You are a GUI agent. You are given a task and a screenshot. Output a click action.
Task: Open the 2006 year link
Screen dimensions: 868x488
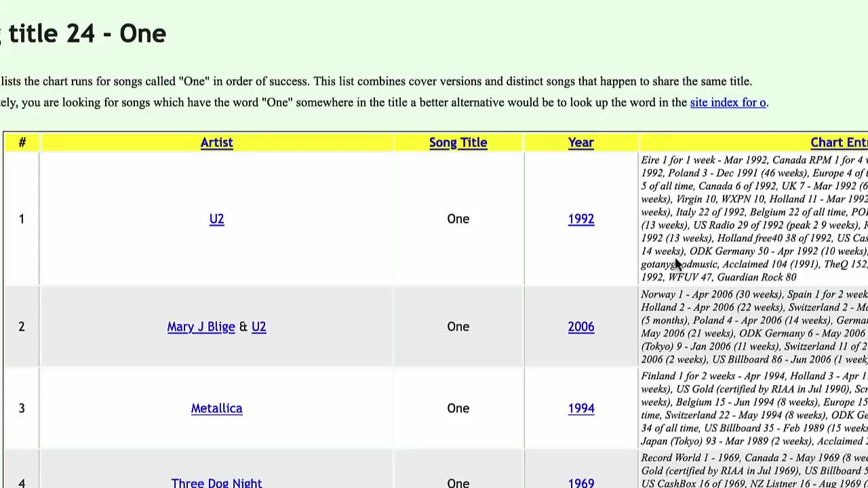581,327
